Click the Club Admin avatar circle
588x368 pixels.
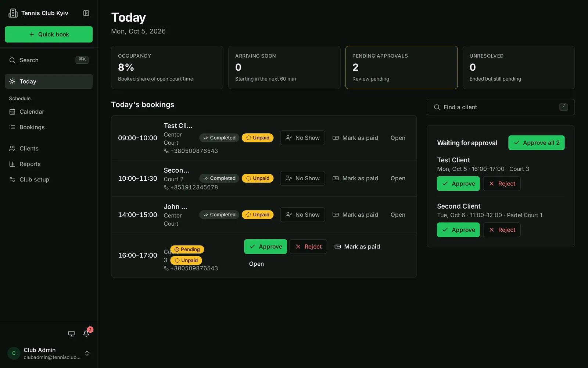14,353
